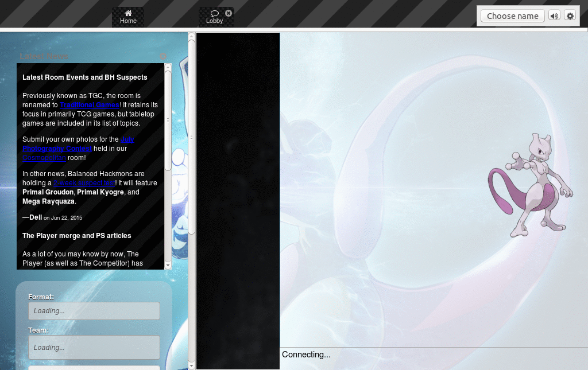Open settings via the gear icon

(570, 15)
